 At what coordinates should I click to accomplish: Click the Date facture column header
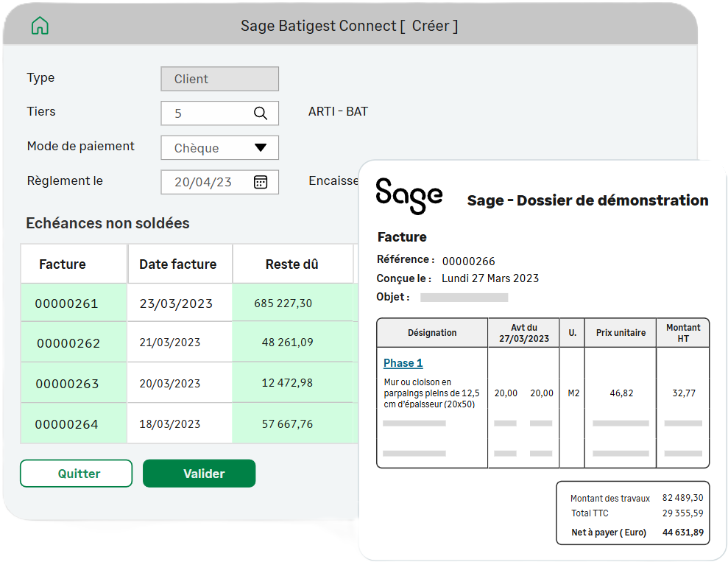coord(178,264)
